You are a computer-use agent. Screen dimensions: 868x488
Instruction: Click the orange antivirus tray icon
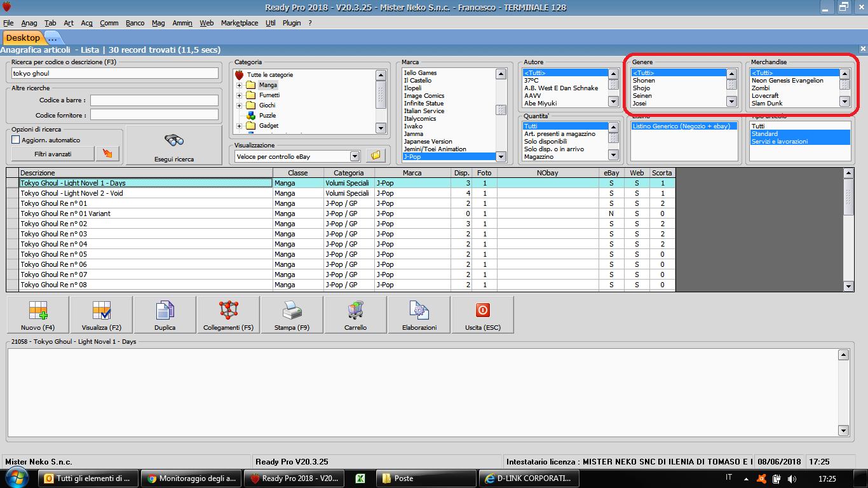tap(761, 478)
